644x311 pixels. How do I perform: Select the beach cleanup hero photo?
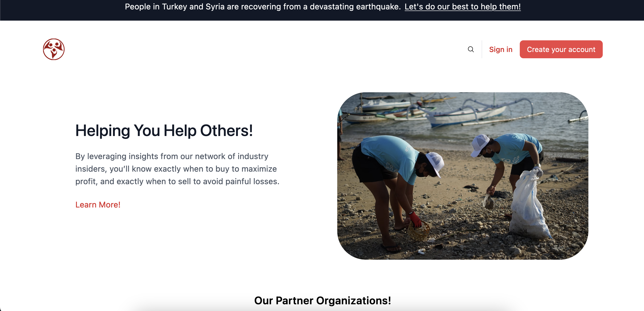[x=463, y=176]
